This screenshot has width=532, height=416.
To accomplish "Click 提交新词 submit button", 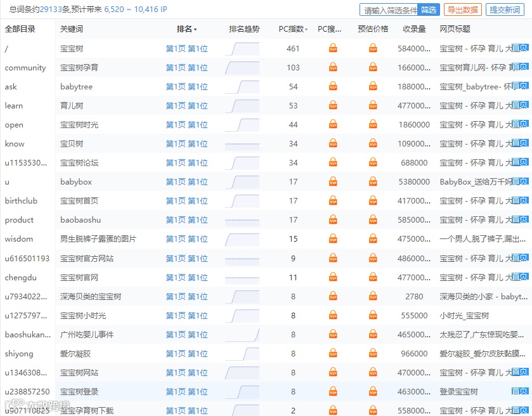I will (x=505, y=10).
